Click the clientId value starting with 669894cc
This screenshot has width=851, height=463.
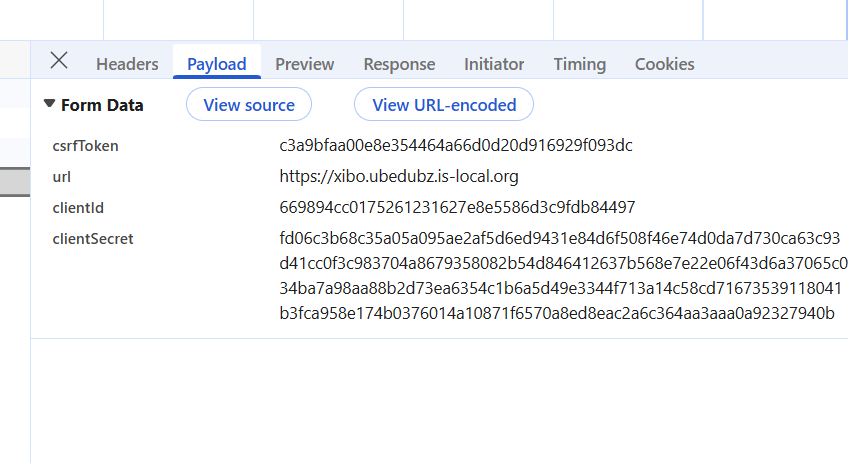(x=457, y=208)
